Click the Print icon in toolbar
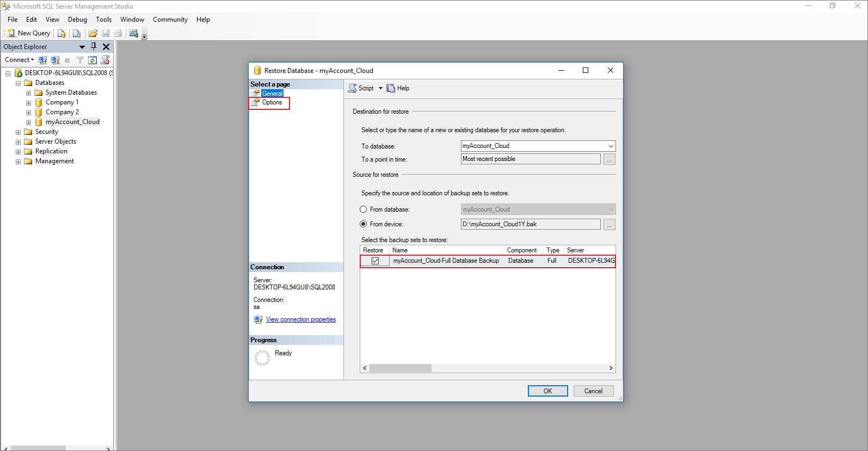 [x=118, y=33]
